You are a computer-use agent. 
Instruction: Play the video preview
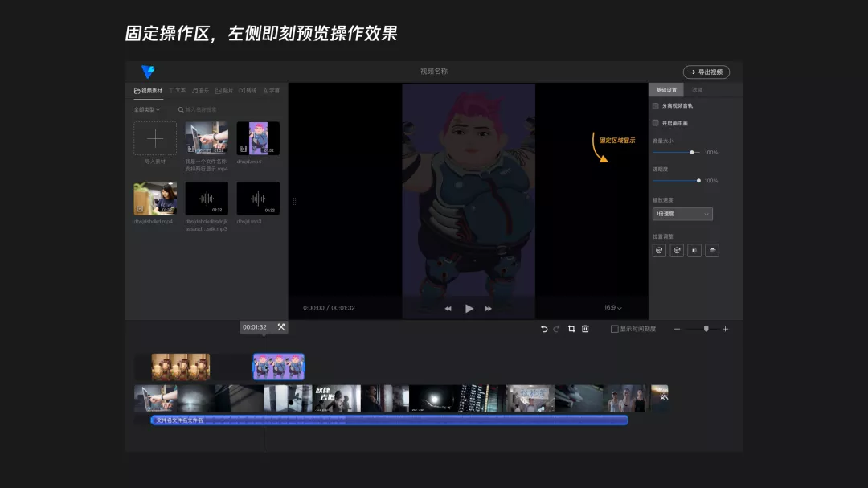469,309
